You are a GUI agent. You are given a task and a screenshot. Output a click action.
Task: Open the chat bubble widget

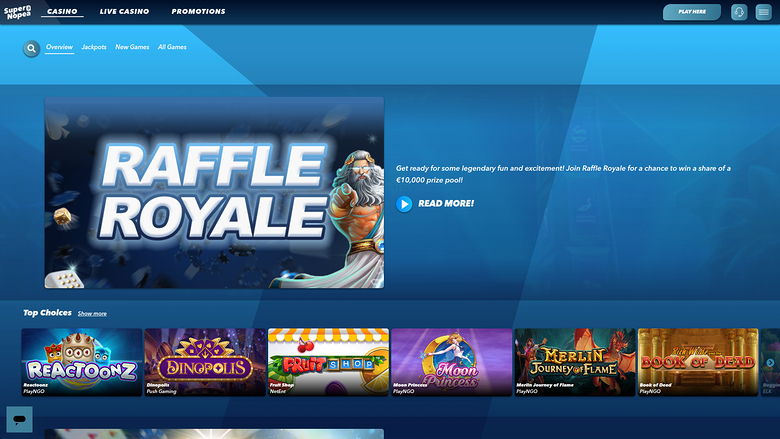coord(19,419)
